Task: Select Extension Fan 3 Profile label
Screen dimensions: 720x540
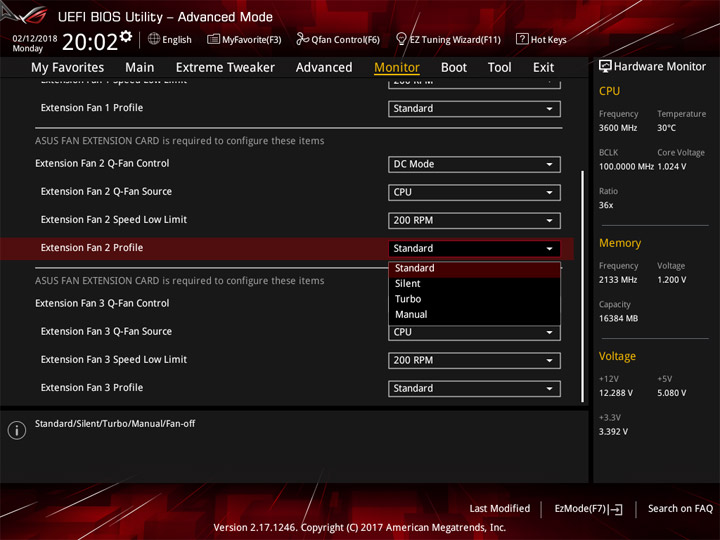Action: (x=92, y=388)
